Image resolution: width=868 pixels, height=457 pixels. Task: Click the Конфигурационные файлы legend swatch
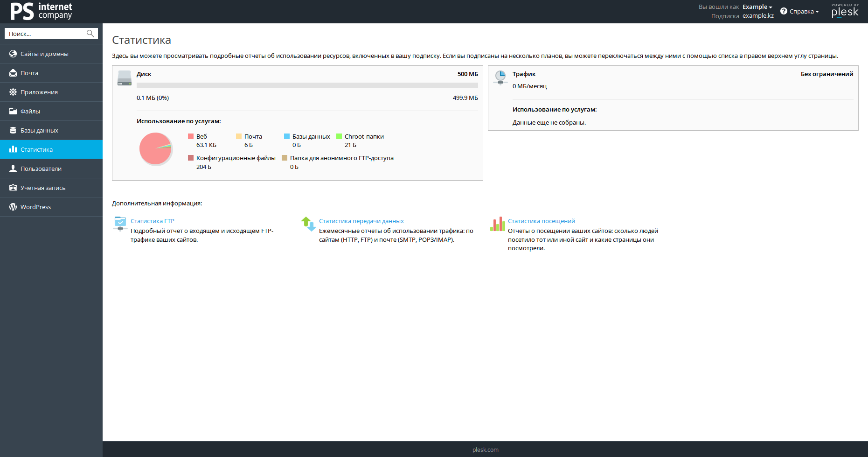(x=191, y=158)
